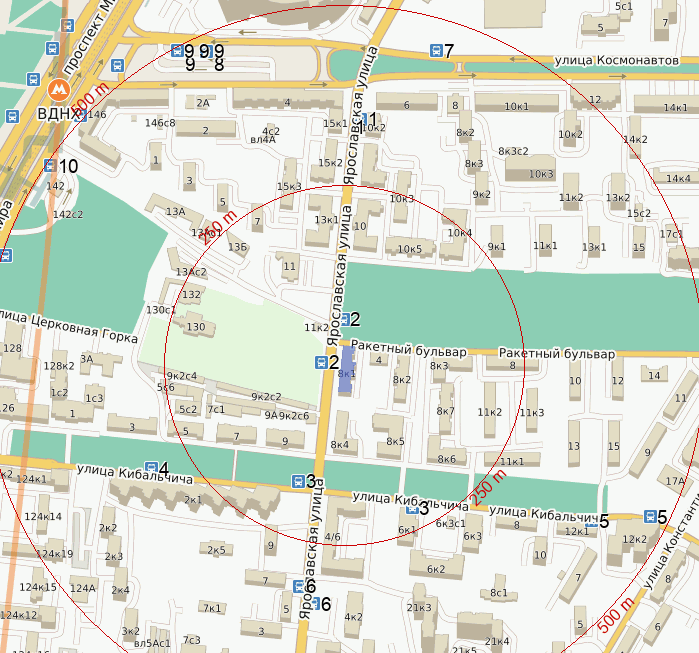Click bus stop 2 beside building 11к2

(x=345, y=319)
